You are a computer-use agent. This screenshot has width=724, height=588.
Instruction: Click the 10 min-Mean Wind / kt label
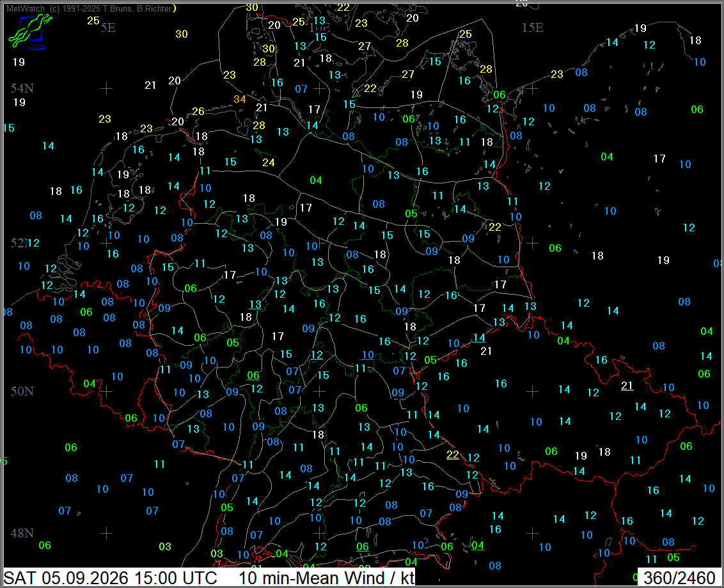click(x=326, y=578)
